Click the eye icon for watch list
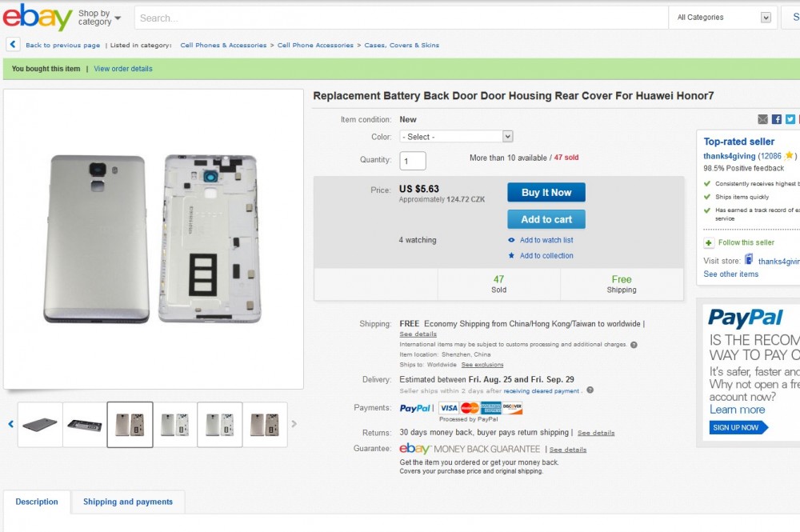Screen dimensions: 800x532 pos(511,240)
